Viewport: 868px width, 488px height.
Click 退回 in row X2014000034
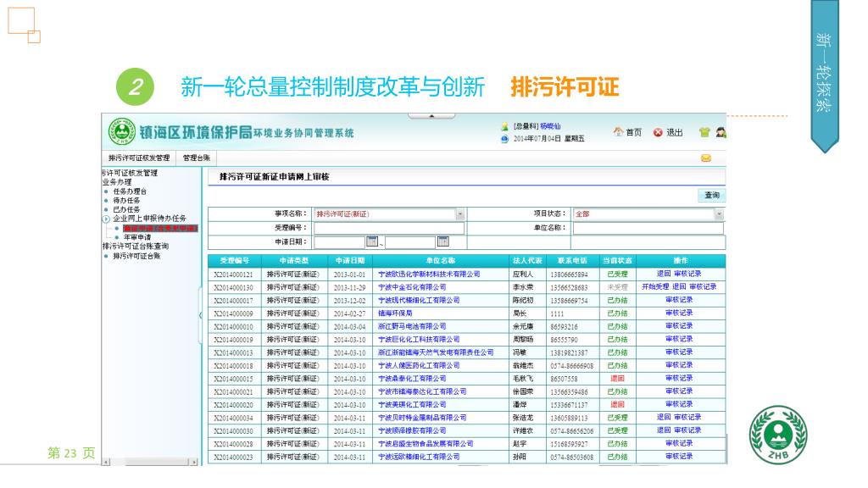click(x=664, y=417)
